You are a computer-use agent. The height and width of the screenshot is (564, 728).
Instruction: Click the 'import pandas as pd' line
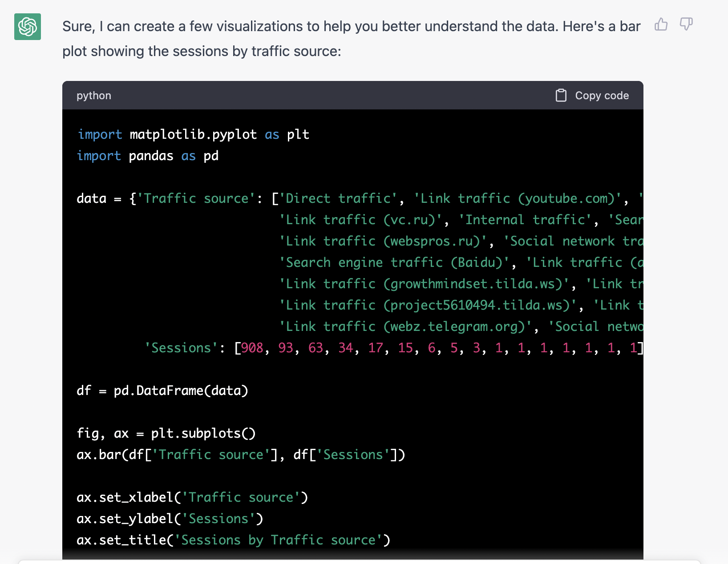(148, 156)
